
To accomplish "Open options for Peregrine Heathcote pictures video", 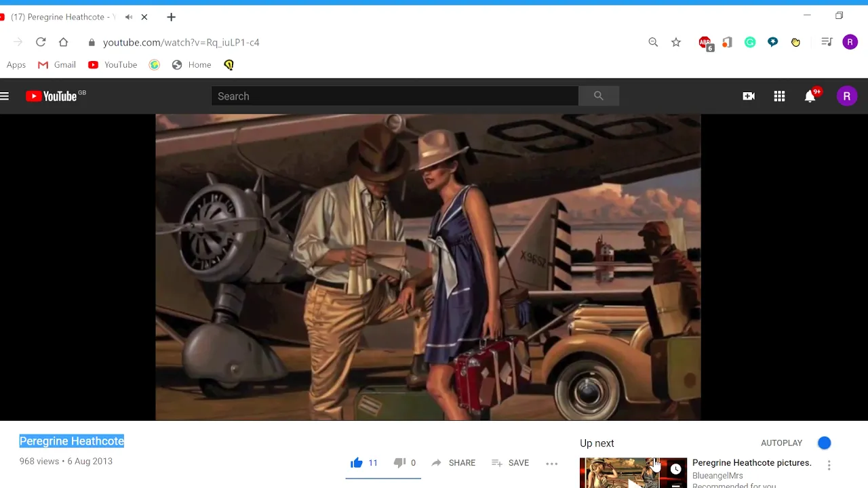I will point(829,465).
